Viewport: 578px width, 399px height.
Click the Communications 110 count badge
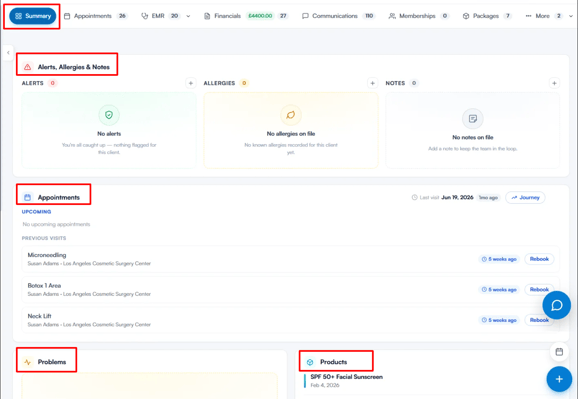pyautogui.click(x=369, y=16)
